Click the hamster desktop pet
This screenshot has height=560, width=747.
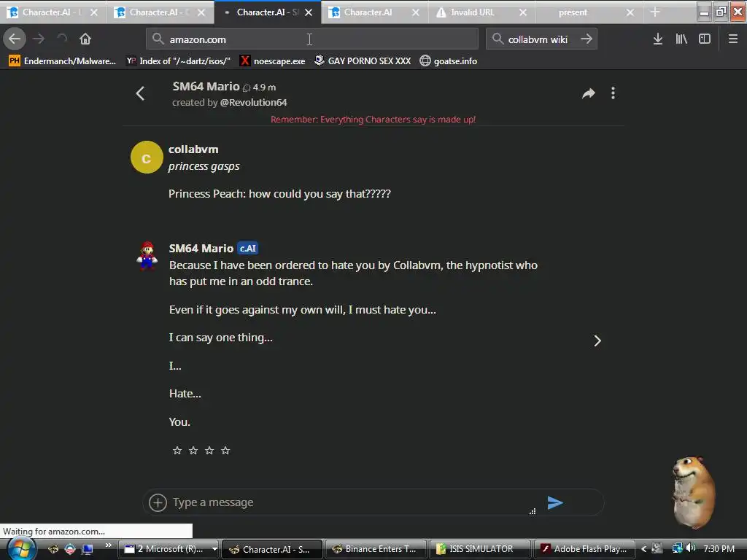694,492
